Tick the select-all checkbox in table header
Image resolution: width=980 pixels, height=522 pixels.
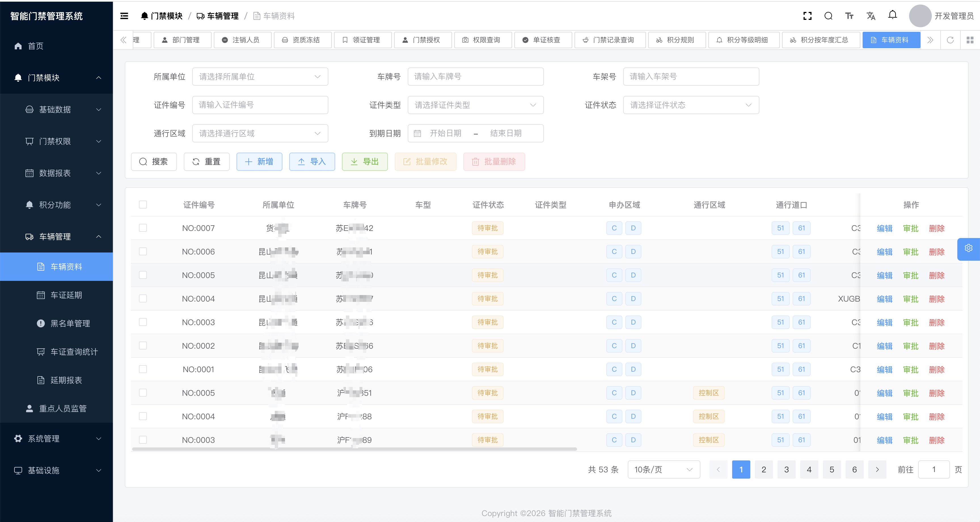coord(143,205)
